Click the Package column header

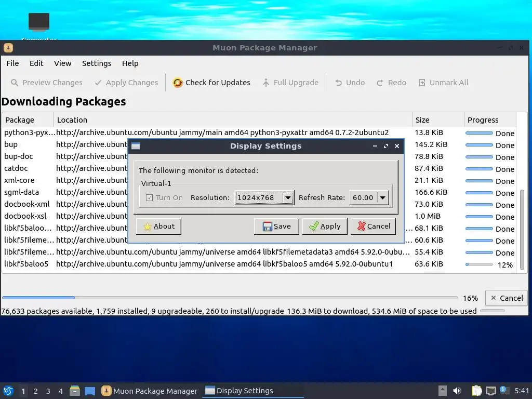click(28, 120)
